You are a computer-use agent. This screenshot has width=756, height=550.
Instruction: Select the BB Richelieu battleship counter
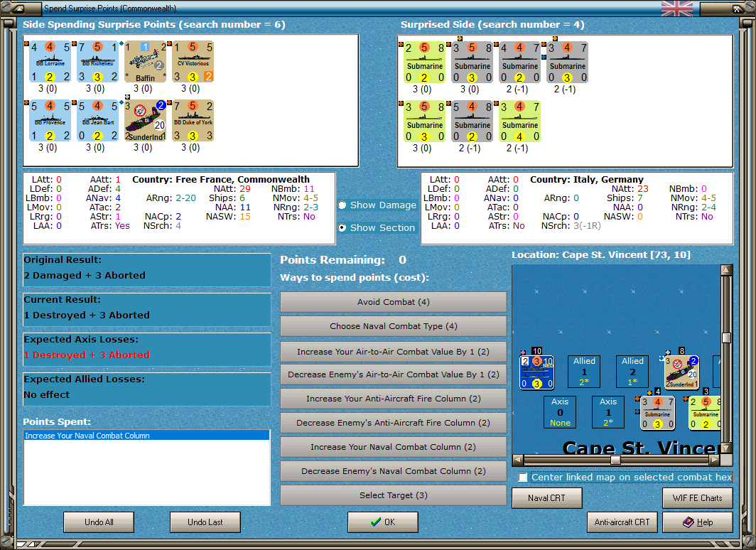point(98,62)
